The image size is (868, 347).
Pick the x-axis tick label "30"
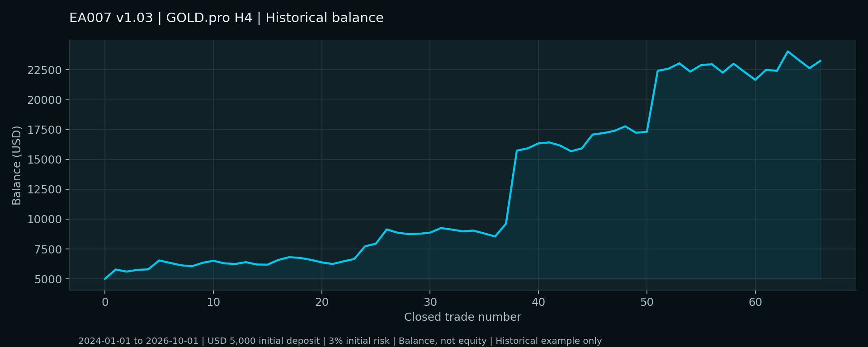(430, 302)
